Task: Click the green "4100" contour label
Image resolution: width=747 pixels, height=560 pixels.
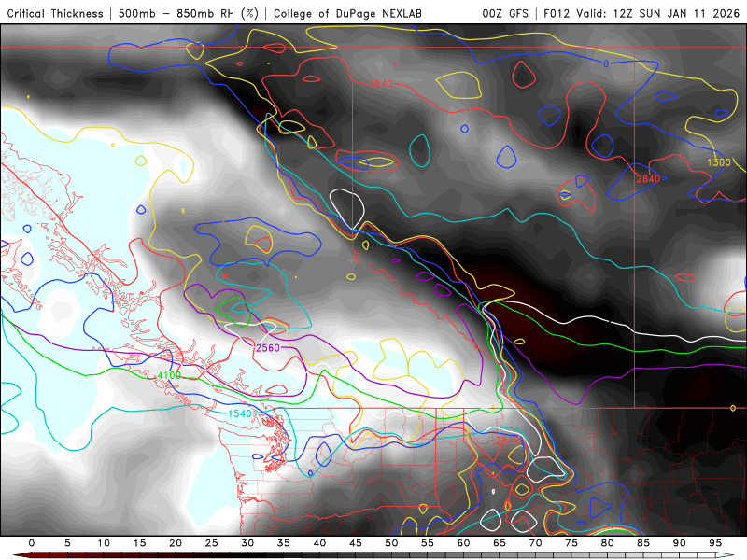Action: [x=169, y=375]
